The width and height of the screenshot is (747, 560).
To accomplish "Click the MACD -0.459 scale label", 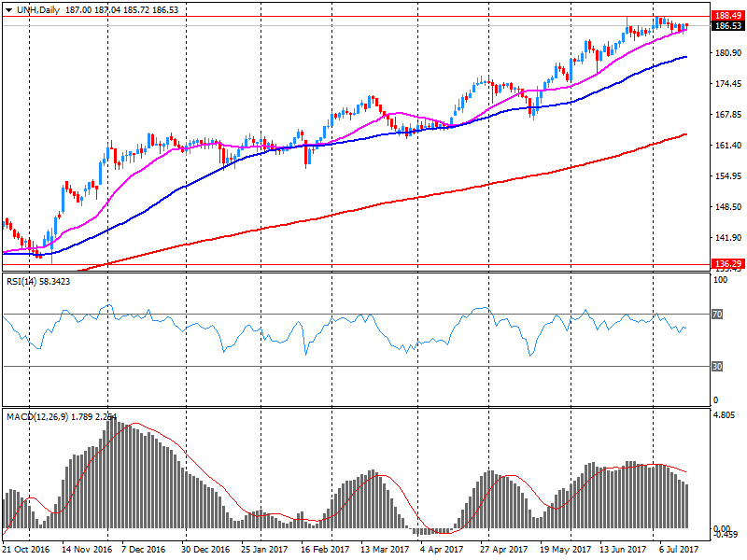I will [726, 535].
